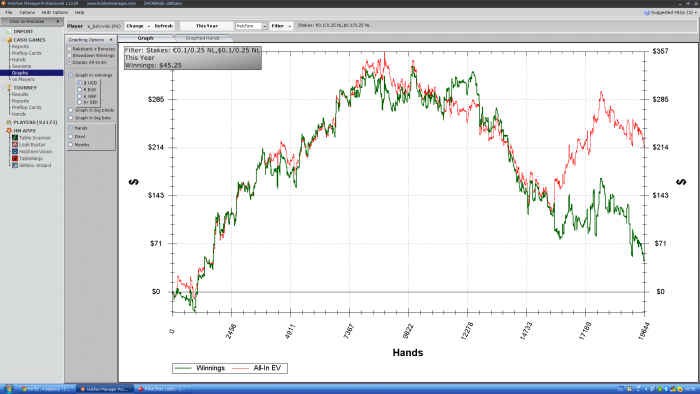
Task: Select the $ USD currency option
Action: (79, 83)
